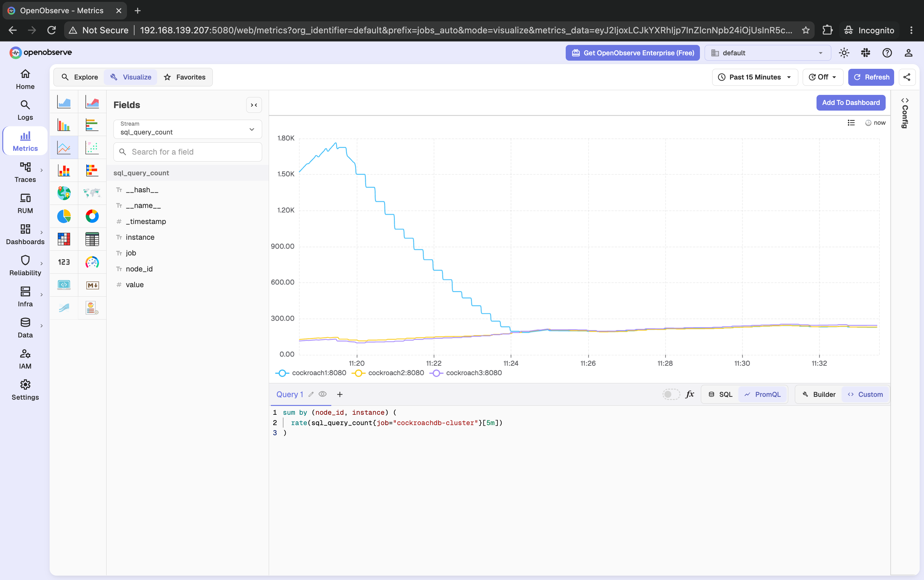Toggle Query 1 visibility eye icon

point(323,394)
